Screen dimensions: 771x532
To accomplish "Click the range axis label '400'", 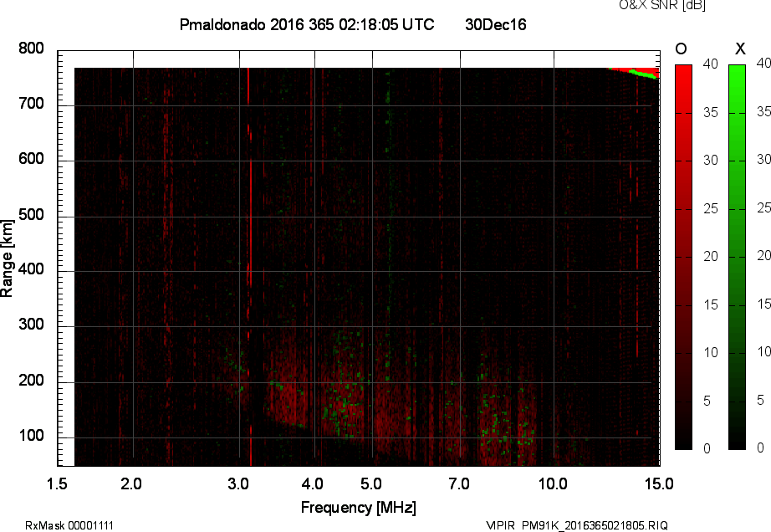I will 32,269.
